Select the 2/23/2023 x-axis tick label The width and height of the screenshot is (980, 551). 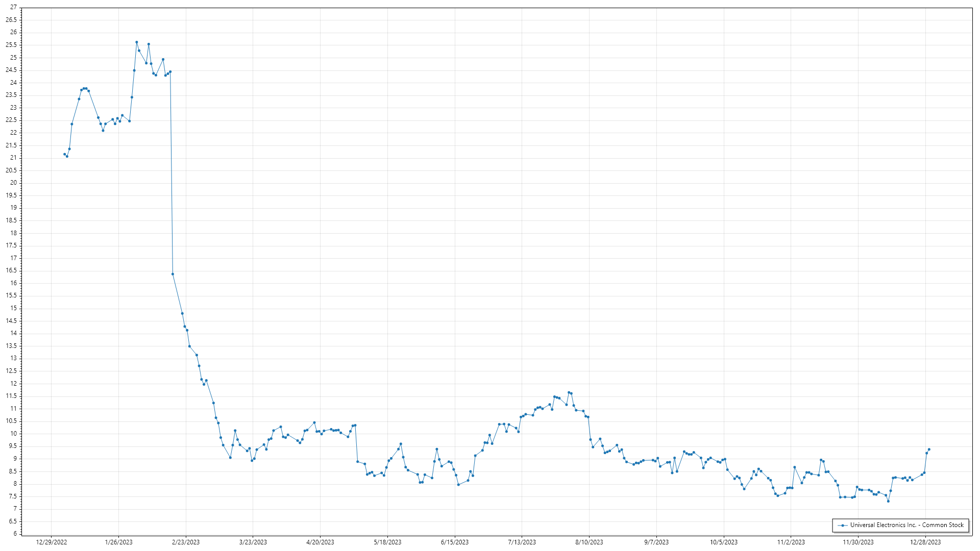[186, 542]
